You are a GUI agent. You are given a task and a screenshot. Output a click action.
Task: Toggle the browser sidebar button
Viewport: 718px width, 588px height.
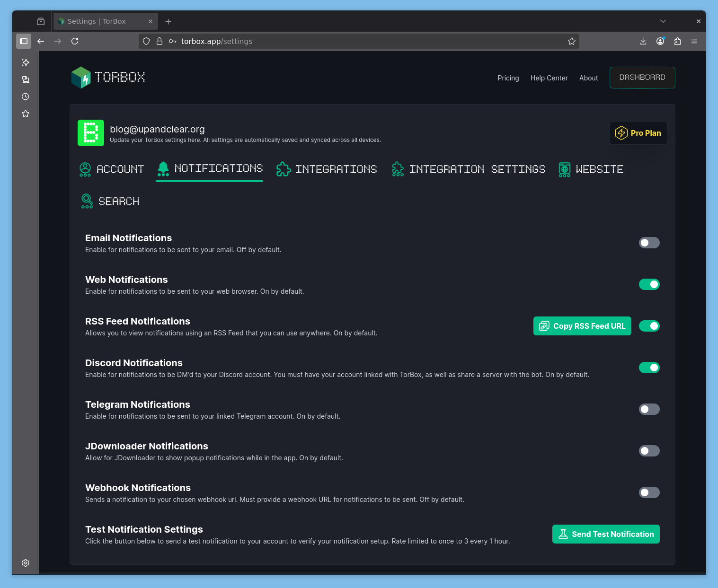click(x=24, y=41)
